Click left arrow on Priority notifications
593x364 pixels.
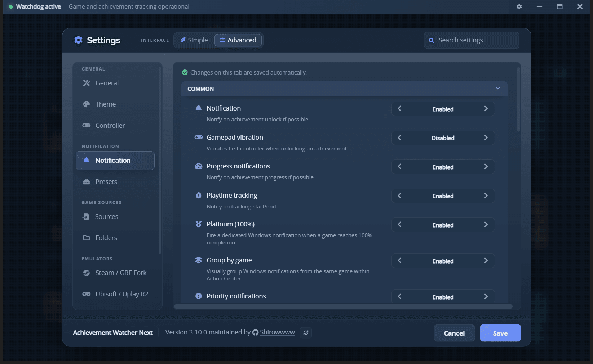pyautogui.click(x=399, y=297)
